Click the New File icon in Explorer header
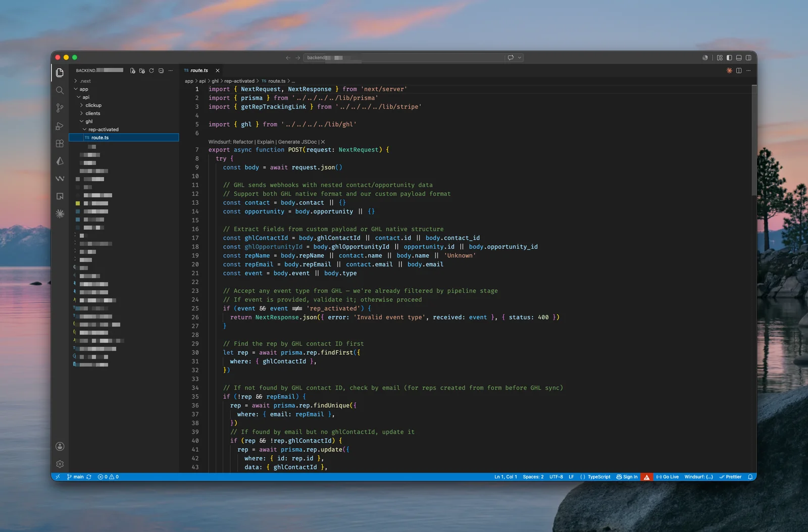The image size is (808, 532). tap(132, 71)
